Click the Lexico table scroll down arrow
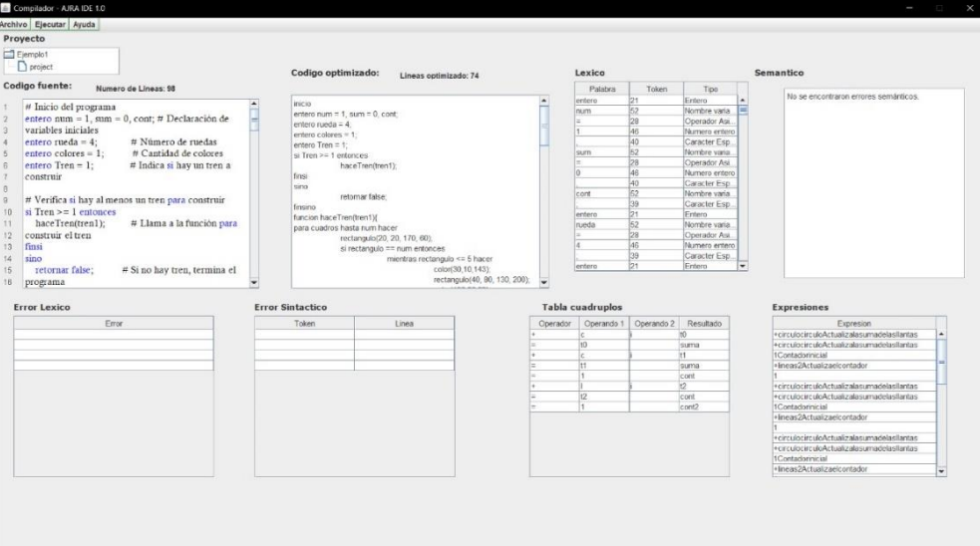Viewport: 980px width, 546px height. 743,266
